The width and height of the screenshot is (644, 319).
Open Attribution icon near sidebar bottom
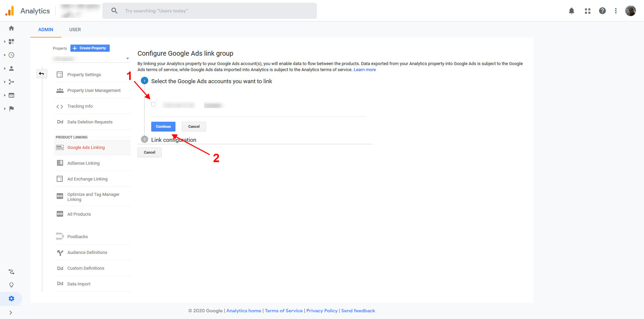[11, 272]
